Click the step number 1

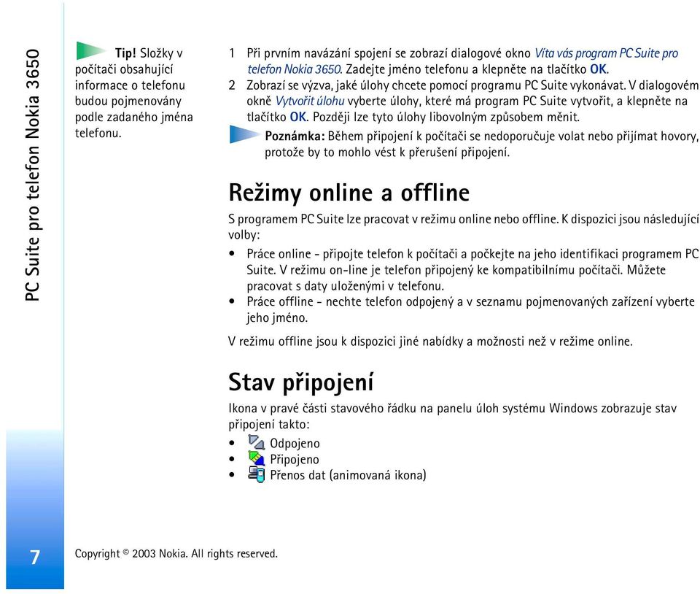click(232, 53)
